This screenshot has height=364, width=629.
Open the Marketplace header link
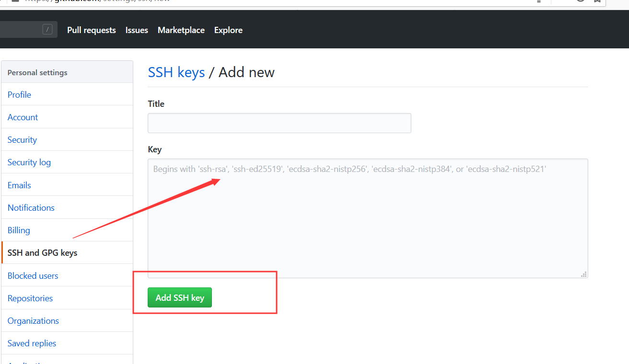[x=181, y=30]
